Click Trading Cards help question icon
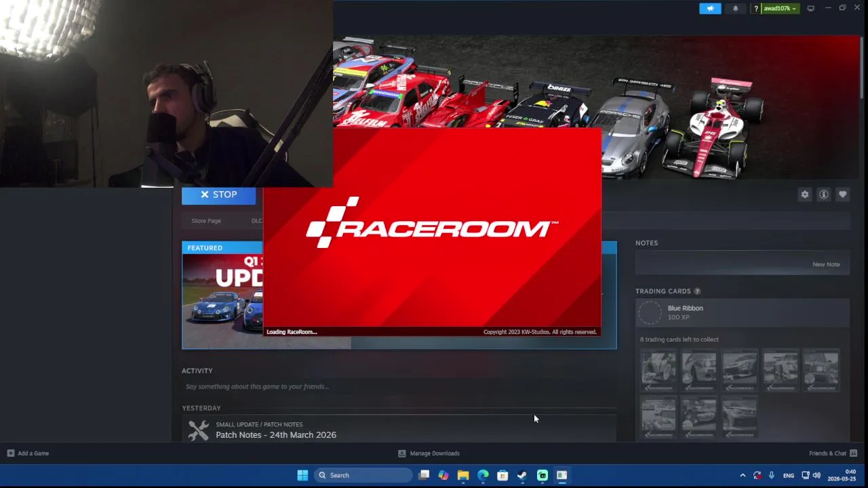Screen dimensions: 868x488 697,291
